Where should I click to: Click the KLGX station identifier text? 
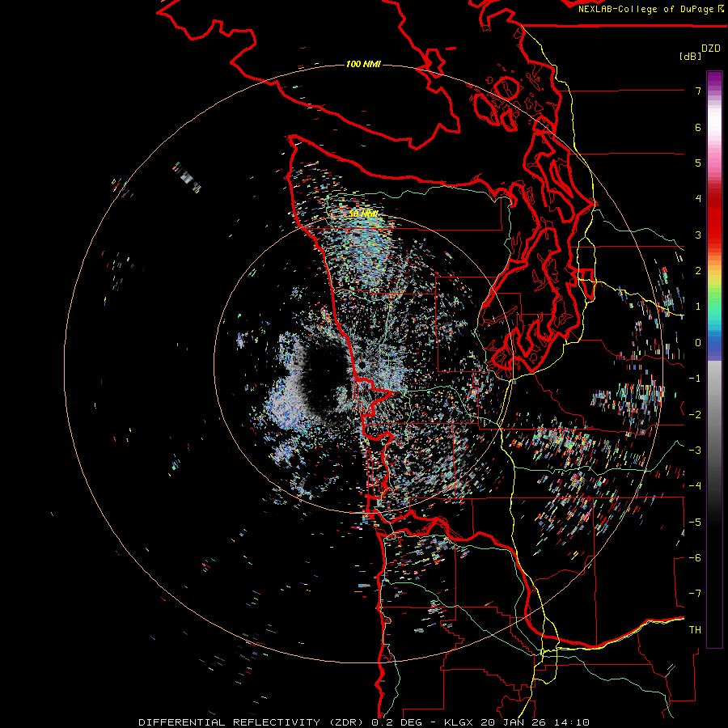[459, 722]
